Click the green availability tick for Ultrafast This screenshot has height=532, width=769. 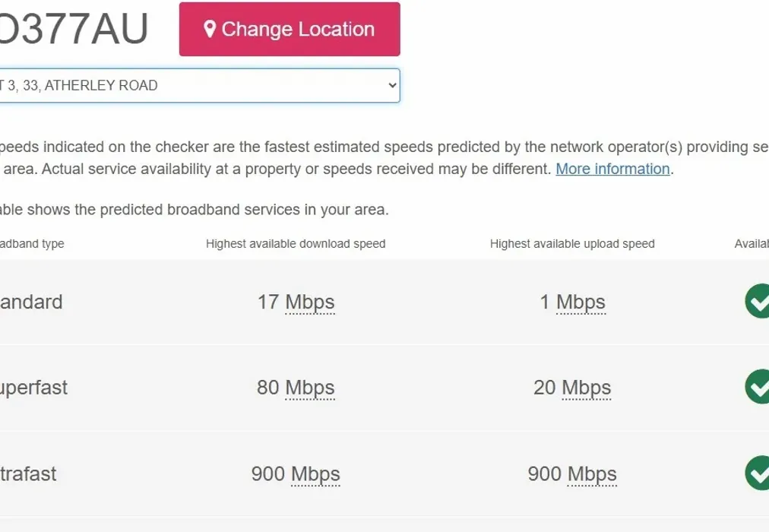(758, 473)
